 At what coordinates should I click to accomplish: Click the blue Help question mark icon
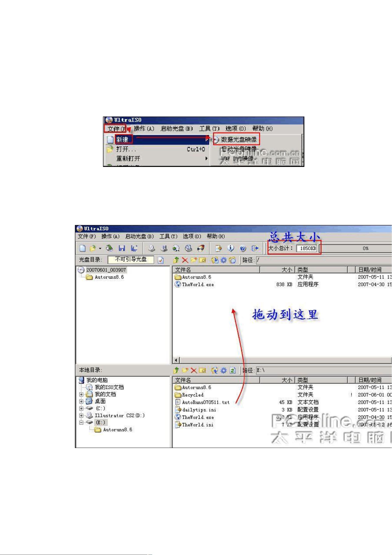pyautogui.click(x=243, y=248)
